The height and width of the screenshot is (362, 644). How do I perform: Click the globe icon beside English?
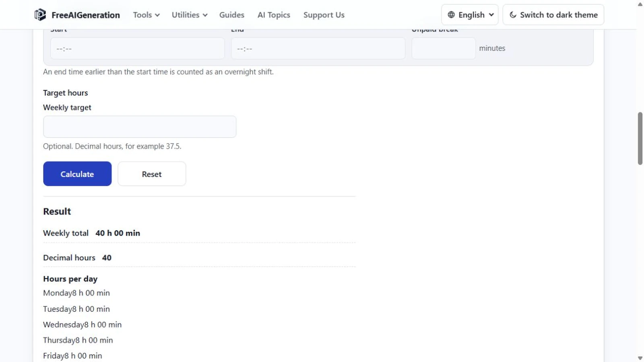(451, 15)
